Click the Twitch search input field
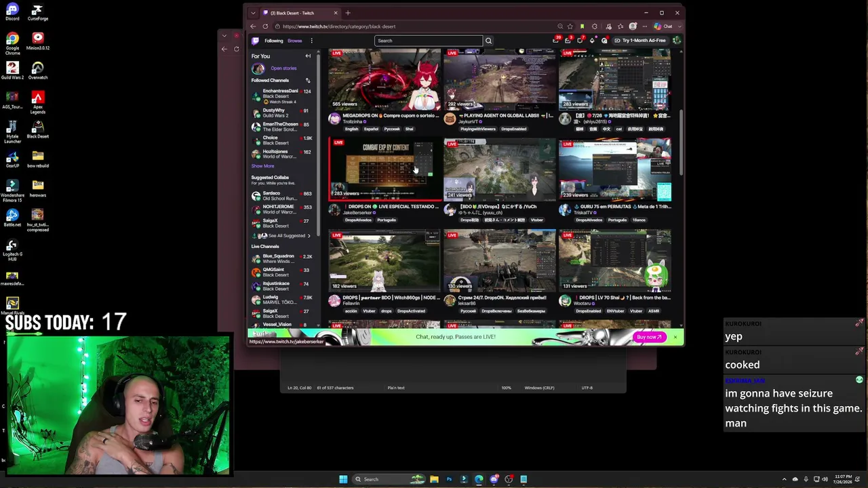Image resolution: width=868 pixels, height=488 pixels. click(428, 41)
